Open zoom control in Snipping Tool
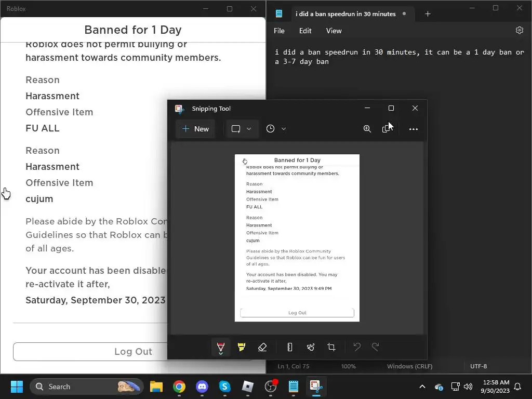Screen dimensions: 532x399 (367, 129)
